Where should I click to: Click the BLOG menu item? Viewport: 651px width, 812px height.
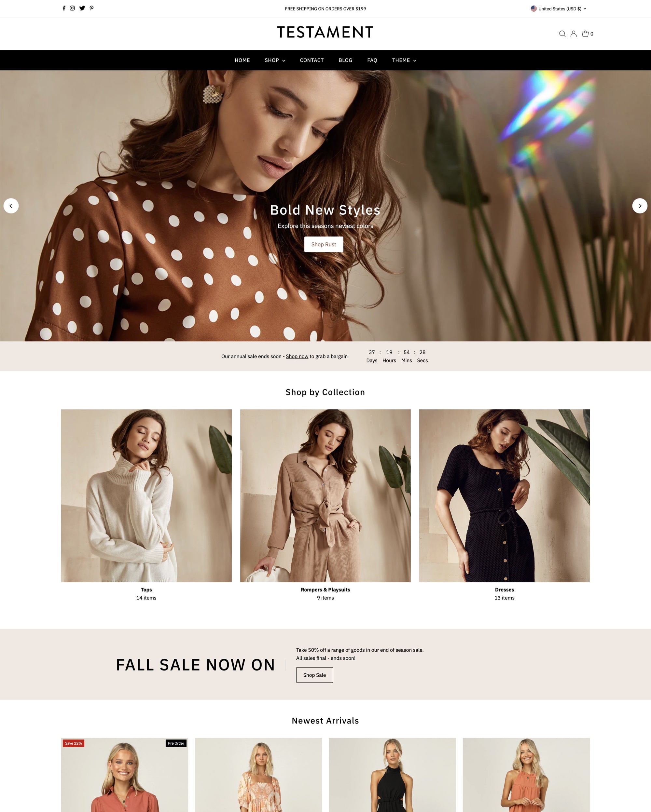pos(345,60)
